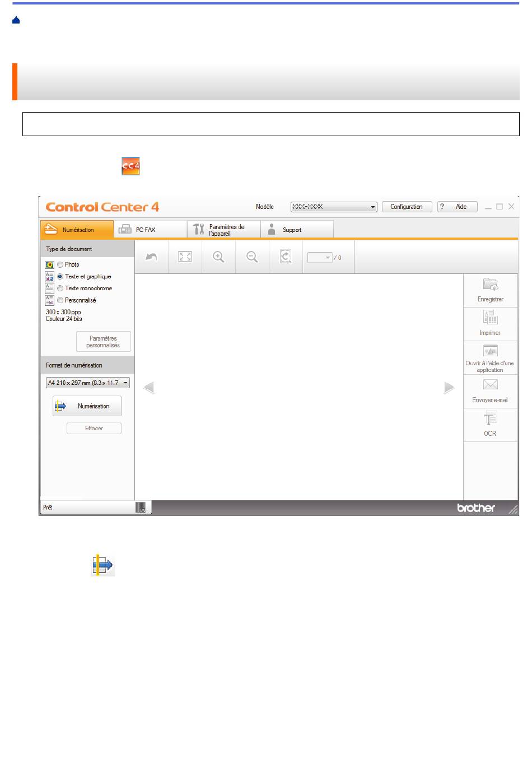
Task: Click the Effacer button
Action: point(94,428)
